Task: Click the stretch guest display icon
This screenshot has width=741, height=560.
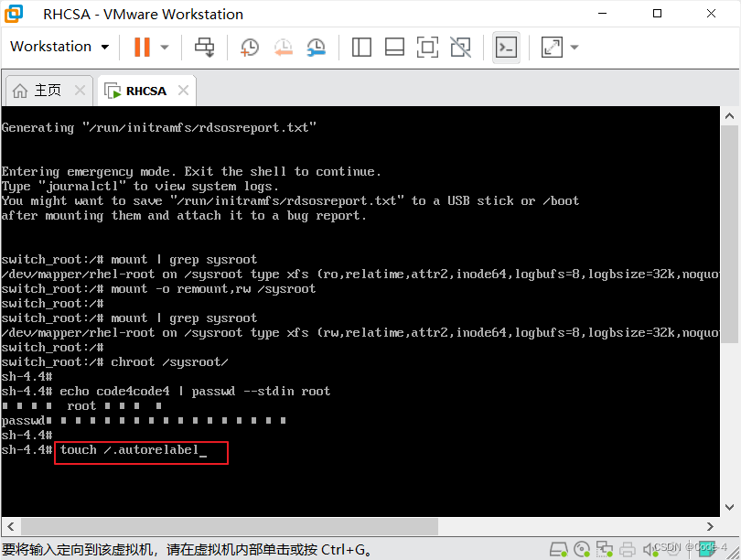Action: (552, 47)
